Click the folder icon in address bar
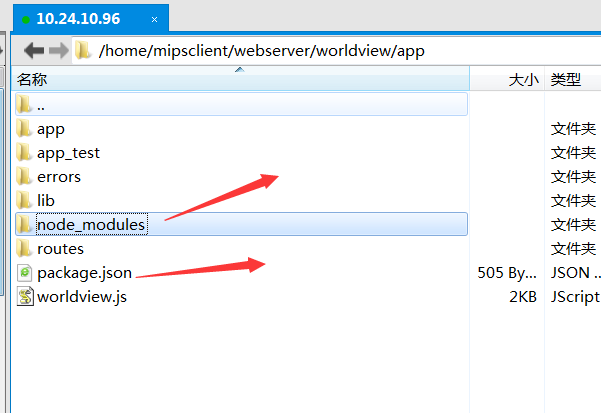This screenshot has width=601, height=413. point(83,51)
